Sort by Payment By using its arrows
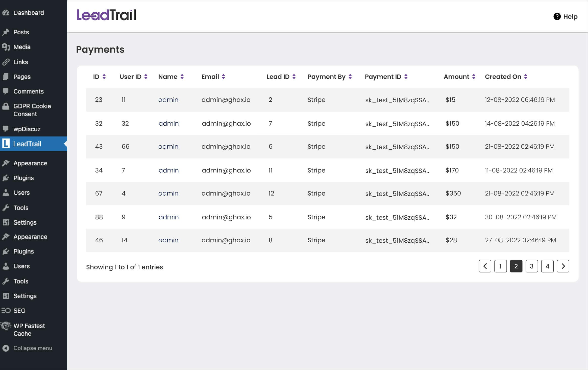 (x=350, y=77)
